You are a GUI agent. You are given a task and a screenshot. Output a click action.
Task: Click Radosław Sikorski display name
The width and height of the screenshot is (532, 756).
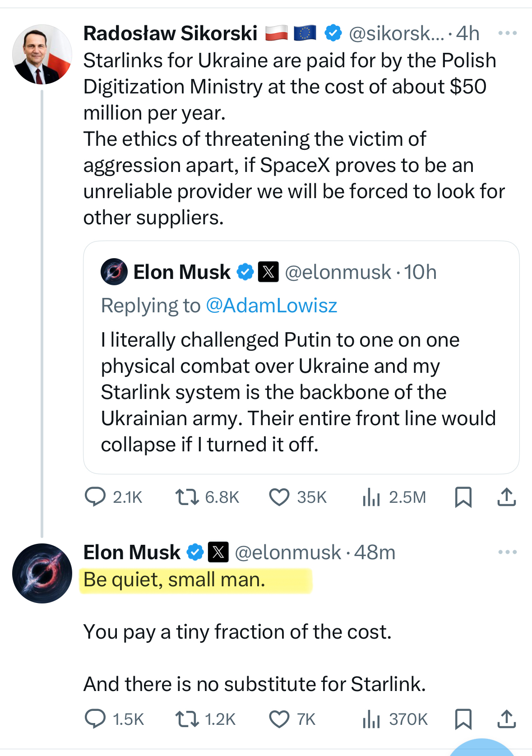[x=171, y=33]
